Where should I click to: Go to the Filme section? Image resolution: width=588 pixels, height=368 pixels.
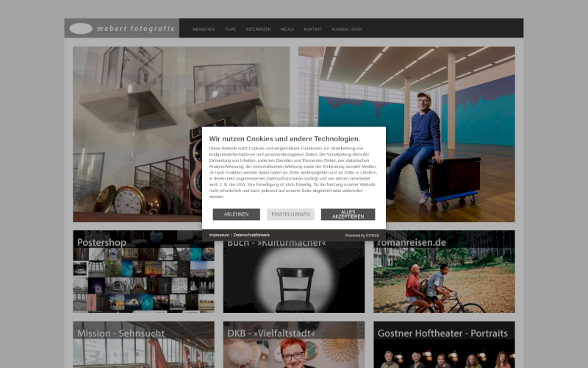pyautogui.click(x=230, y=29)
